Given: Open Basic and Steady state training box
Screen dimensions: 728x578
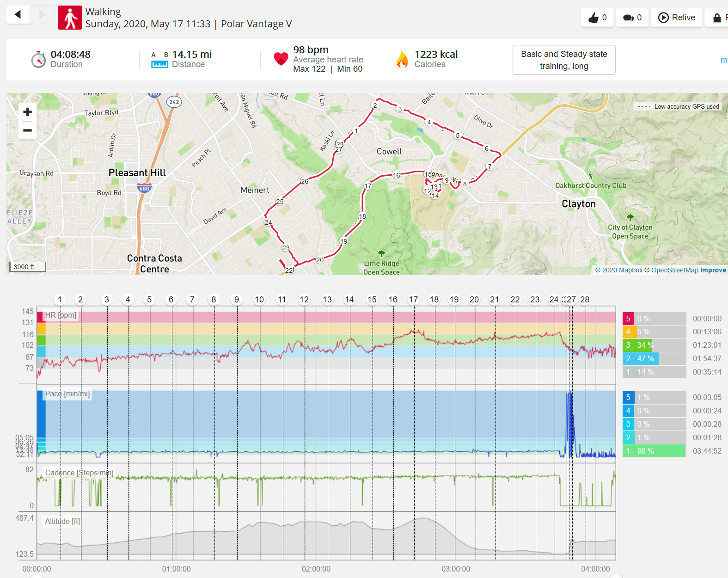Looking at the screenshot, I should [x=563, y=60].
